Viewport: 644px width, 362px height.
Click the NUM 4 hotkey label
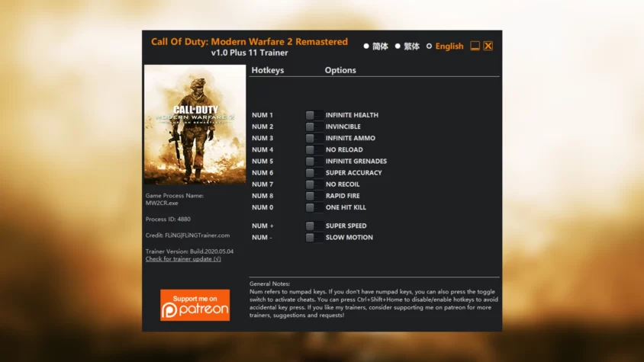[x=262, y=150]
